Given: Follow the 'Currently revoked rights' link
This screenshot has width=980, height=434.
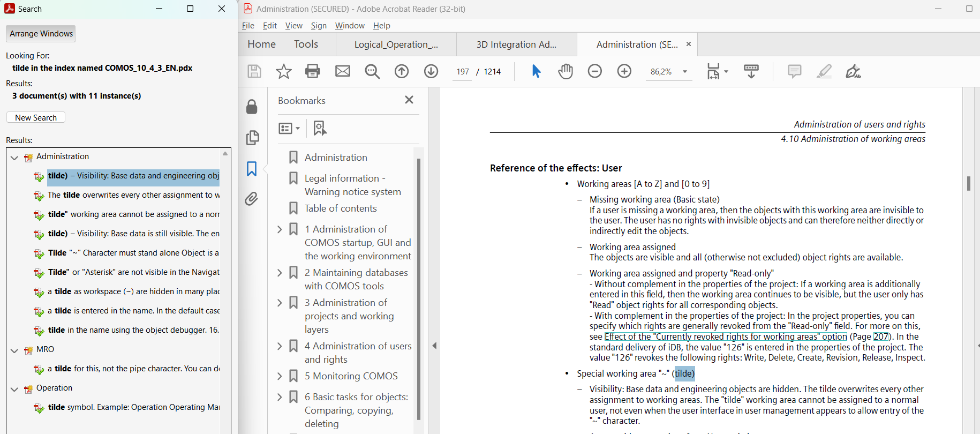Looking at the screenshot, I should (x=726, y=336).
